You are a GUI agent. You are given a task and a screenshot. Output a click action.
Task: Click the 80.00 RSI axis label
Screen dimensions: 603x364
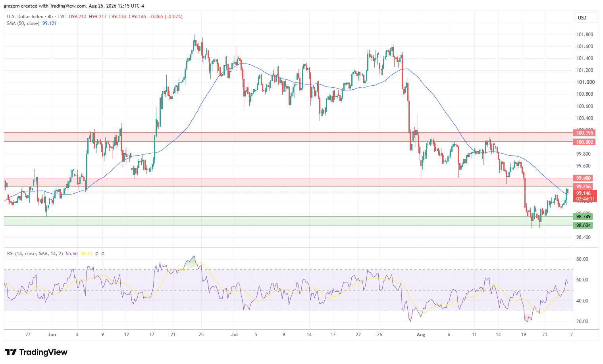pyautogui.click(x=582, y=259)
